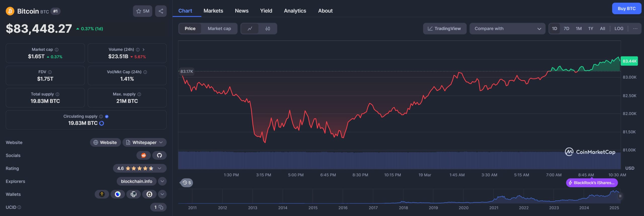Click the 0.37% (1d) change text
Screen dimensions: 644x216
tap(92, 29)
